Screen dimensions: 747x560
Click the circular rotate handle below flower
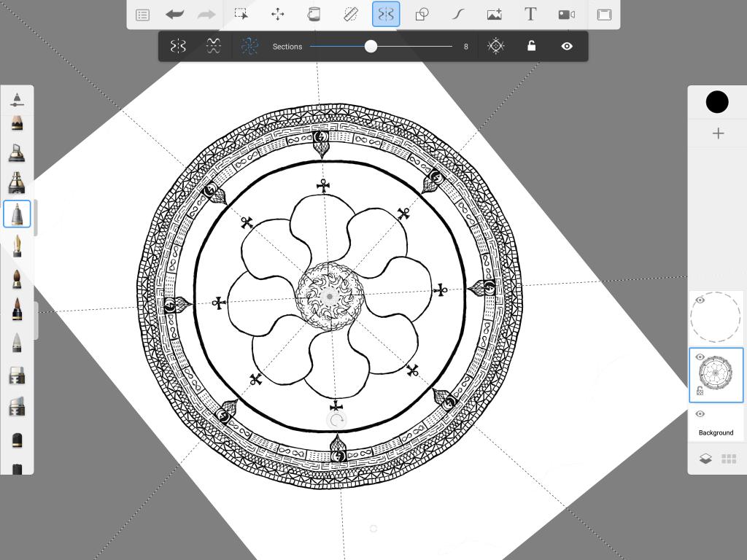pyautogui.click(x=337, y=420)
